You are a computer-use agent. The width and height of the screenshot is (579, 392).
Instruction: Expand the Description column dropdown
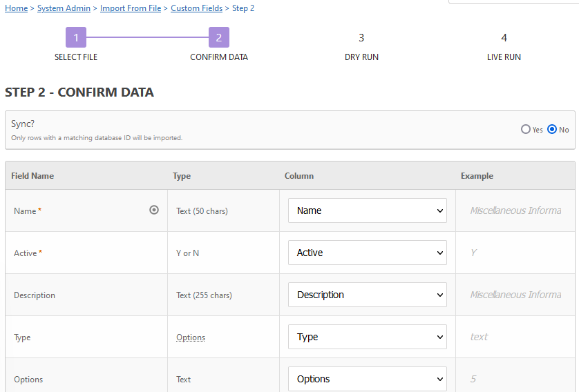368,295
